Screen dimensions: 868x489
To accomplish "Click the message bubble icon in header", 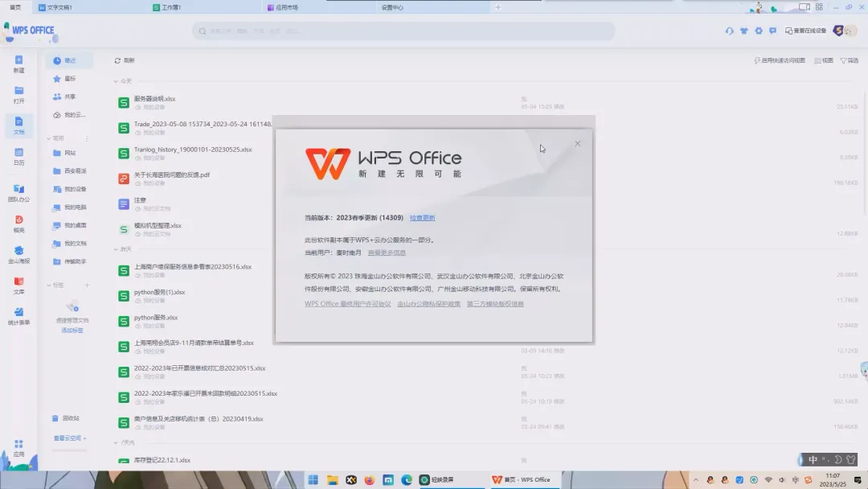I will point(773,31).
